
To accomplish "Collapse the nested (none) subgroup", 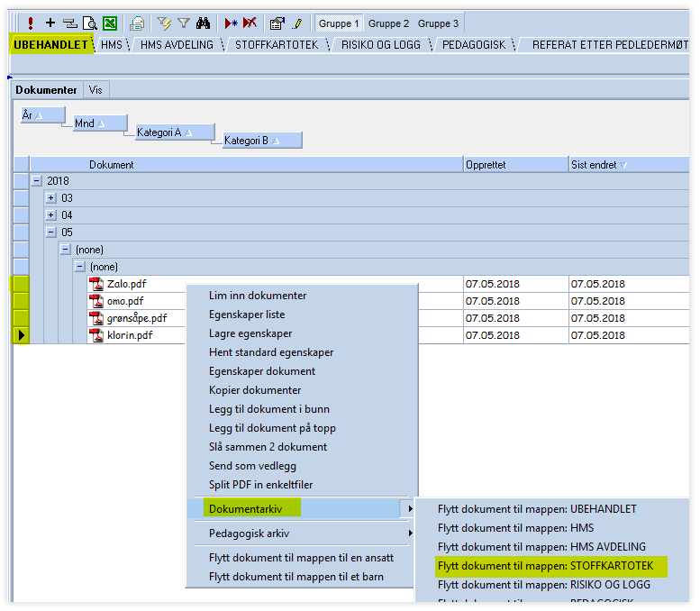I will pos(80,267).
